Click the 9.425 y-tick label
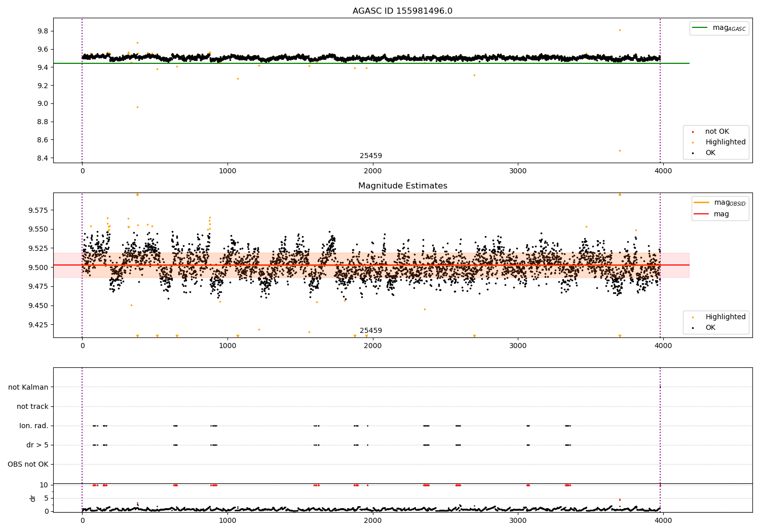The height and width of the screenshot is (532, 760). (x=38, y=325)
